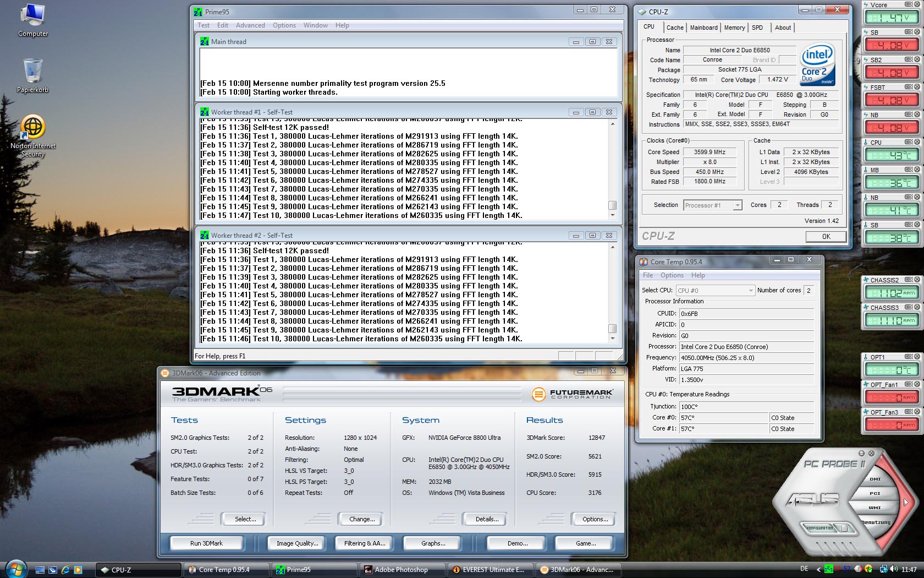Switch to SPD tab in CPU-Z
Screen dimensions: 924x578
pyautogui.click(x=757, y=28)
